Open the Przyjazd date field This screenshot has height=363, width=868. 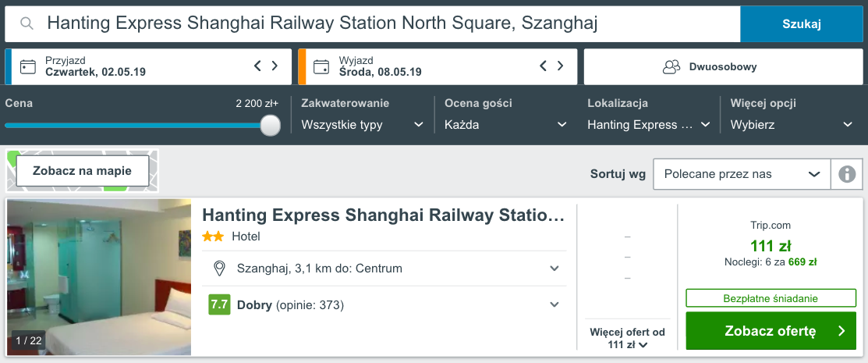pyautogui.click(x=148, y=67)
